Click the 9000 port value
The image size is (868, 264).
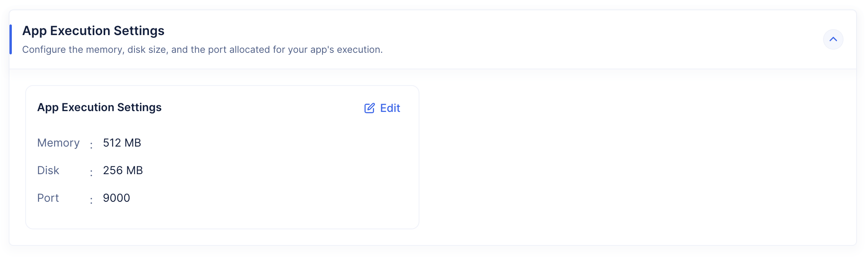[x=116, y=198]
